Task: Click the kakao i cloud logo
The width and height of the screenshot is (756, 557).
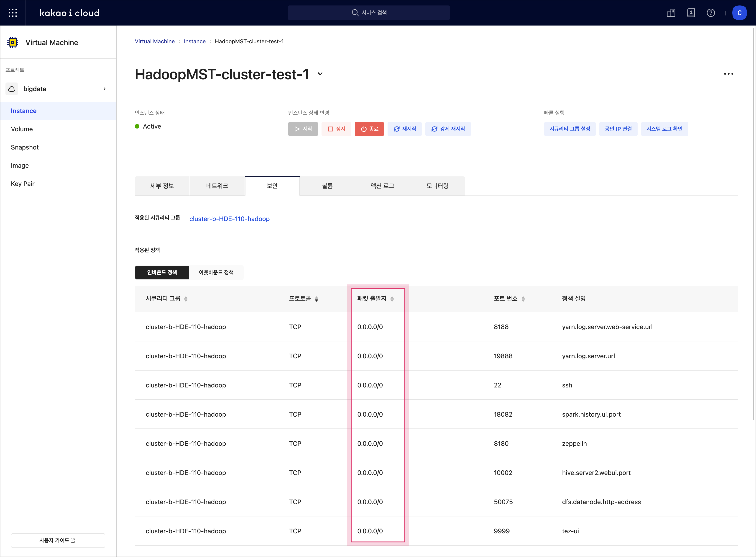Action: pos(69,13)
